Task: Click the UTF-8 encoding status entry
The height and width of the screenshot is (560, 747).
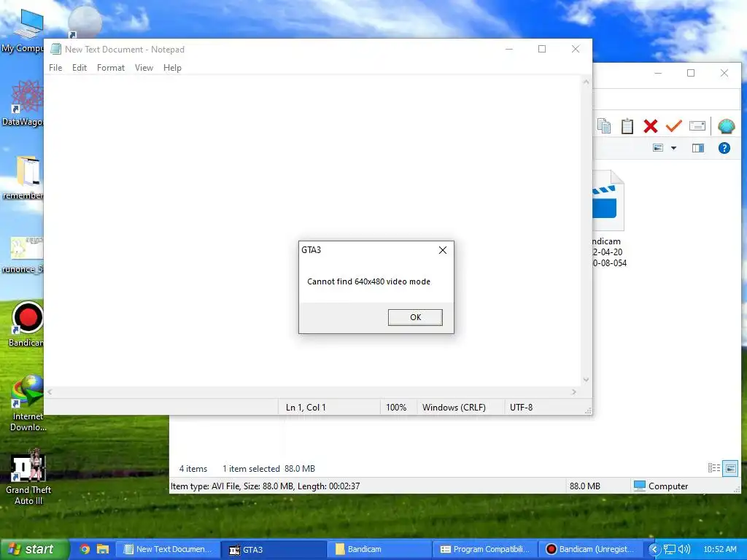Action: point(521,408)
